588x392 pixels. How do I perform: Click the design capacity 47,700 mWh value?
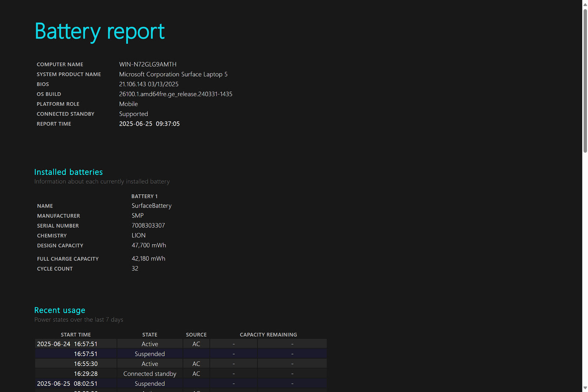click(149, 245)
